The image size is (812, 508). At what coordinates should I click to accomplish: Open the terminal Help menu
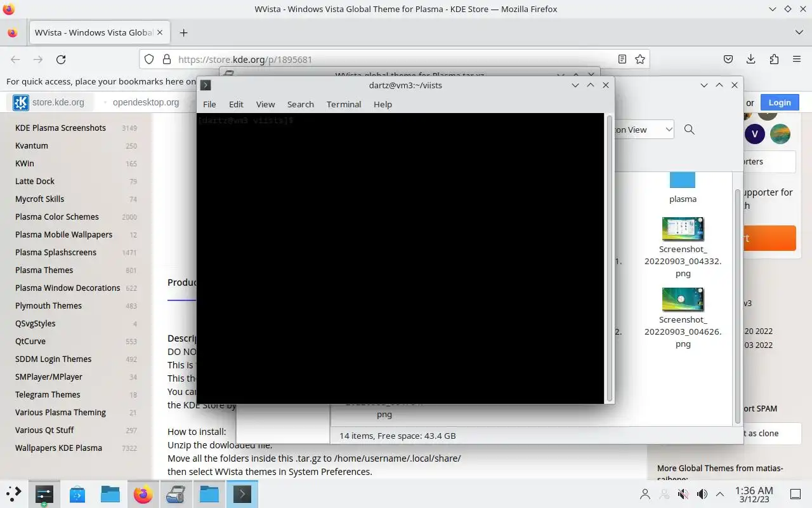383,104
